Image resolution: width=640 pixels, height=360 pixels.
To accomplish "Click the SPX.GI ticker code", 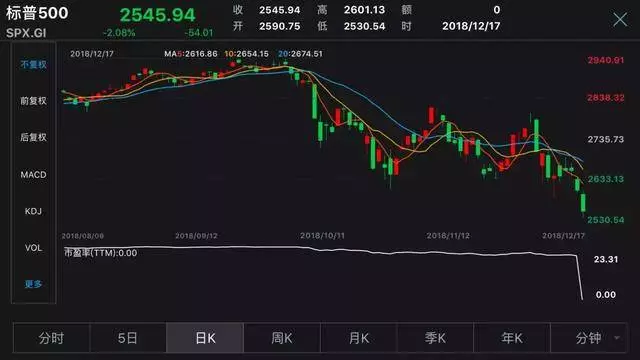I will point(26,33).
